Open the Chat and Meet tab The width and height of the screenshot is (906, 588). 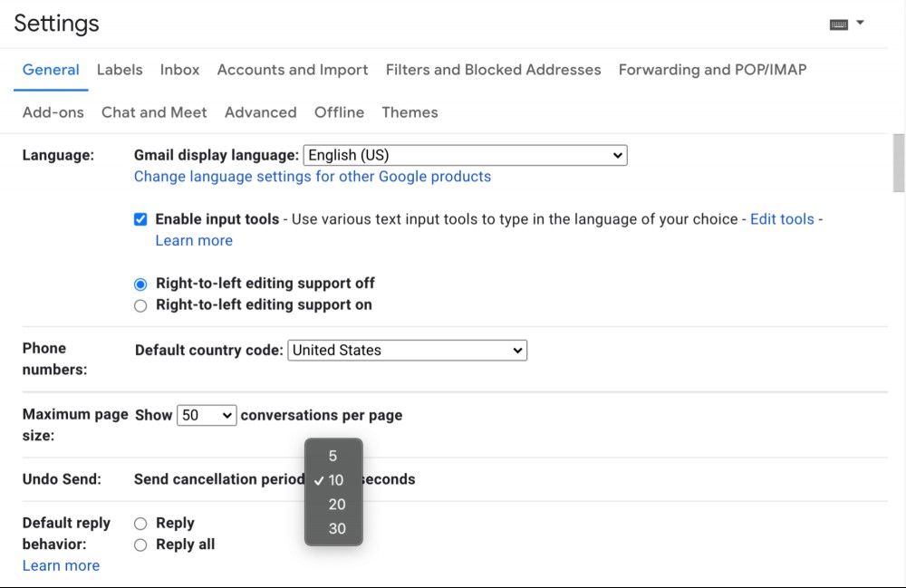[x=154, y=112]
